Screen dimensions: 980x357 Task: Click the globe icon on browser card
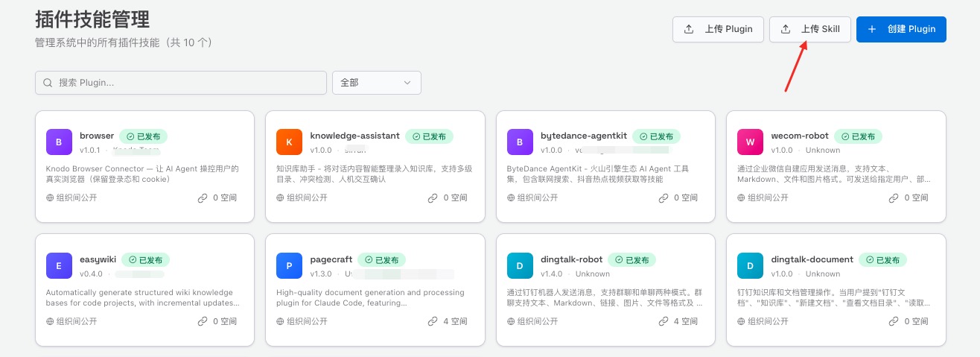(x=51, y=198)
